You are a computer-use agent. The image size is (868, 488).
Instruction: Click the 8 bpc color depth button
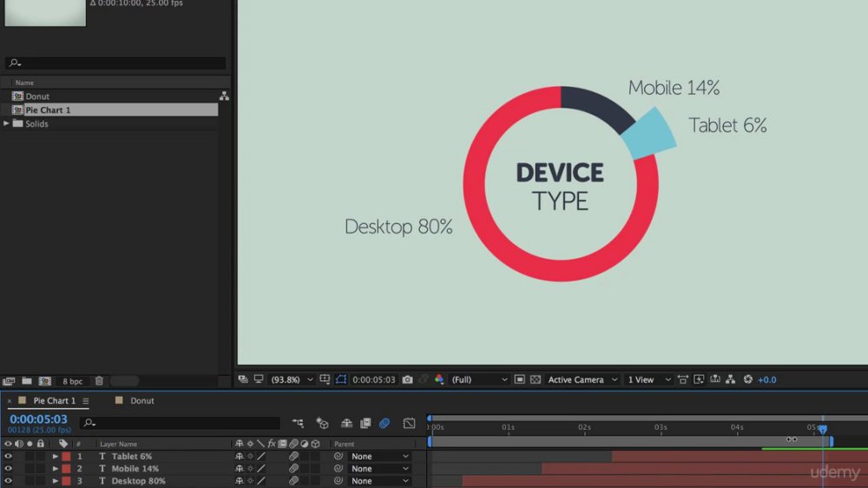[x=73, y=381]
